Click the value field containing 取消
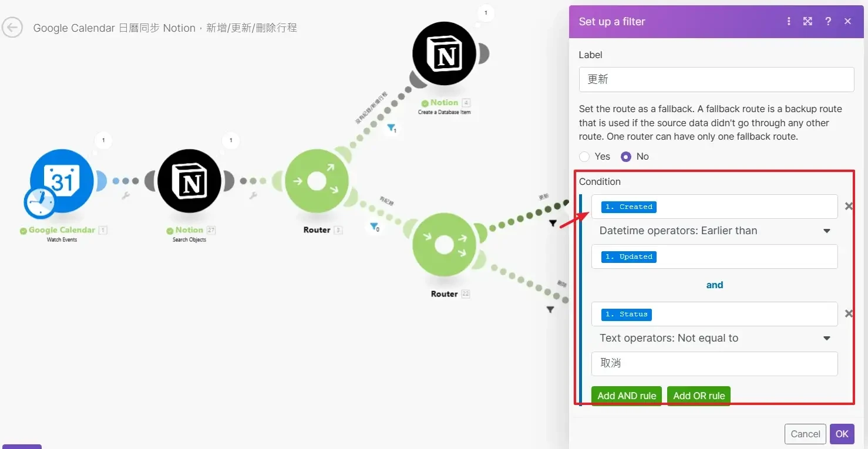The width and height of the screenshot is (868, 449). (x=715, y=363)
